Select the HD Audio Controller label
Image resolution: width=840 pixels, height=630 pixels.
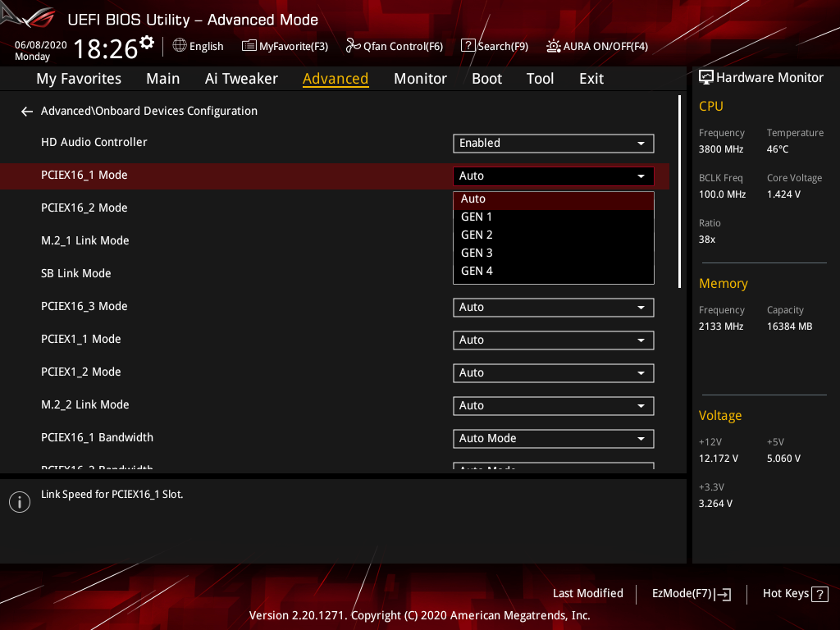click(94, 142)
